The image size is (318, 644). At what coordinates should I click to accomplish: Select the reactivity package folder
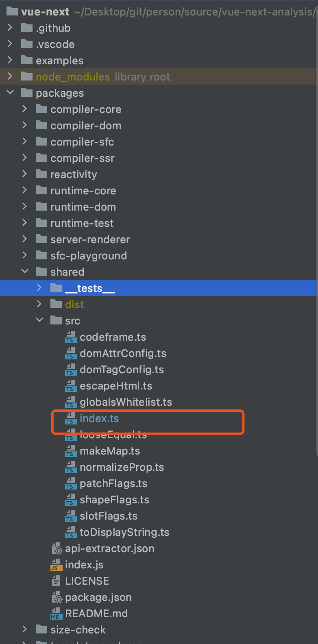pos(74,174)
